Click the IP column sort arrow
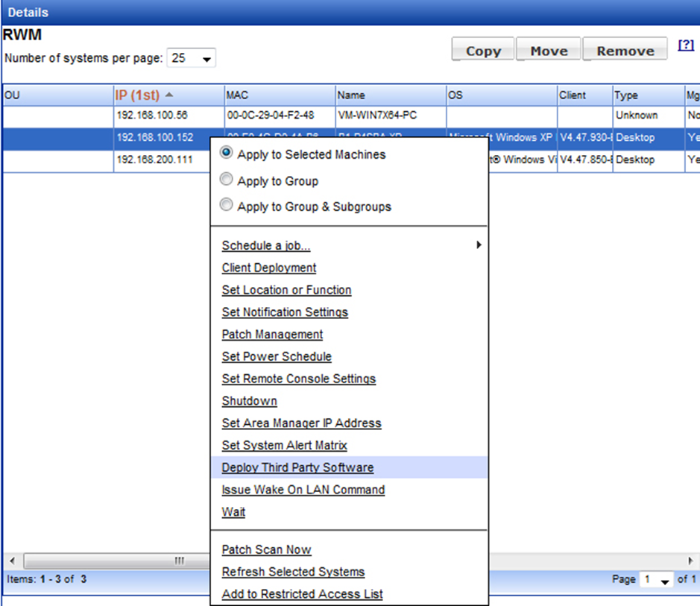700x606 pixels. pos(169,95)
